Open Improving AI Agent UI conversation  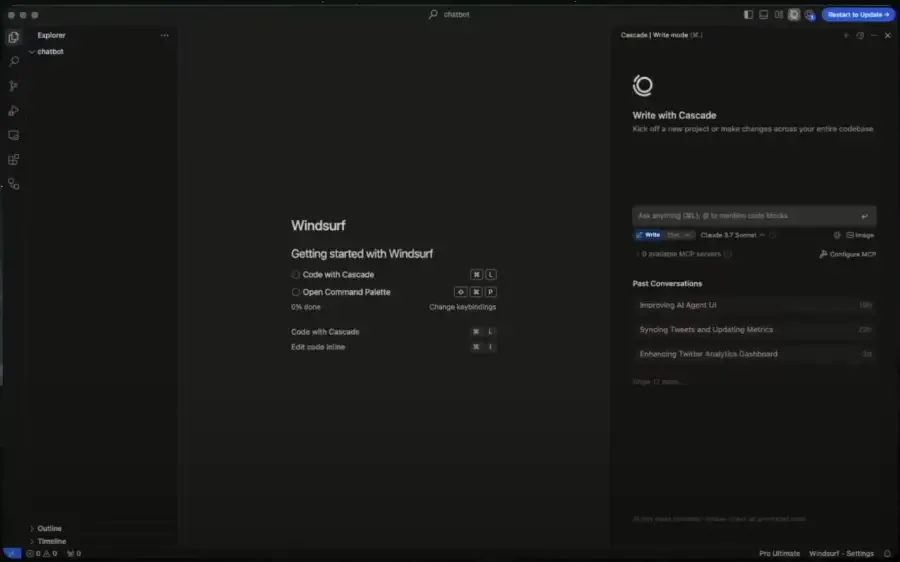pos(755,305)
